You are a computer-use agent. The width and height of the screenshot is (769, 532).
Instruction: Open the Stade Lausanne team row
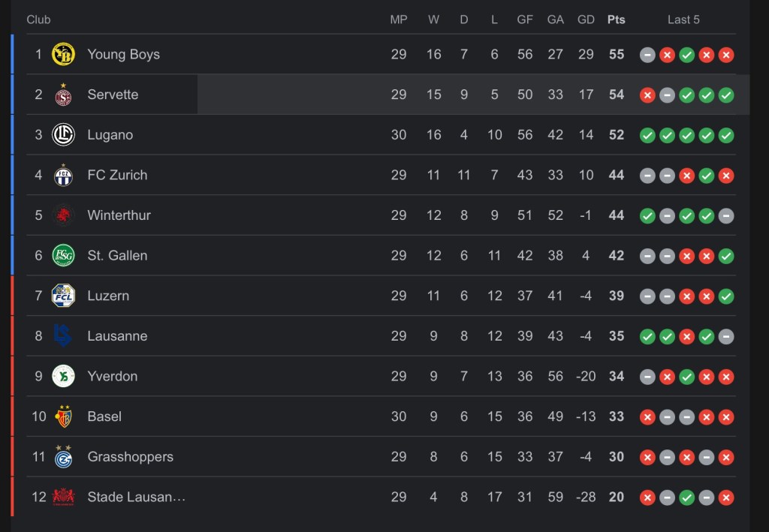[x=136, y=497]
